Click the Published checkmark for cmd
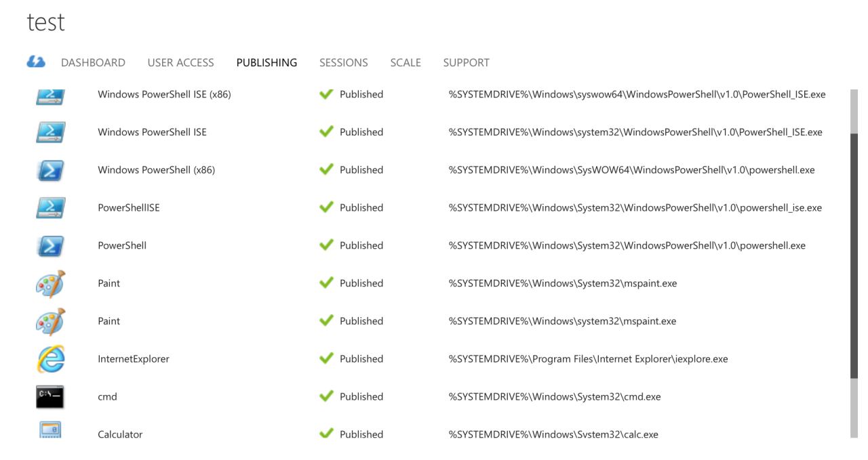 pyautogui.click(x=326, y=396)
